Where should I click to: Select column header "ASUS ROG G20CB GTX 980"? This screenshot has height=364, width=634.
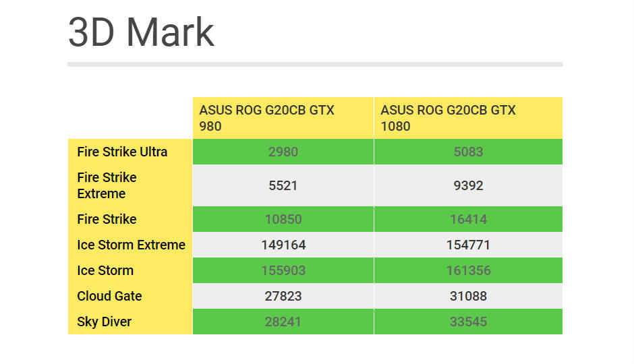click(x=283, y=118)
